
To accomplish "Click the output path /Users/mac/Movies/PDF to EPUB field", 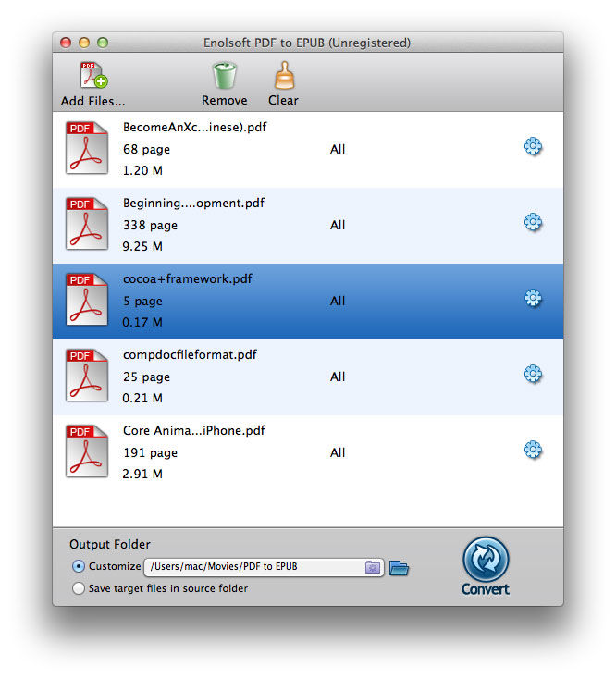I will [264, 567].
